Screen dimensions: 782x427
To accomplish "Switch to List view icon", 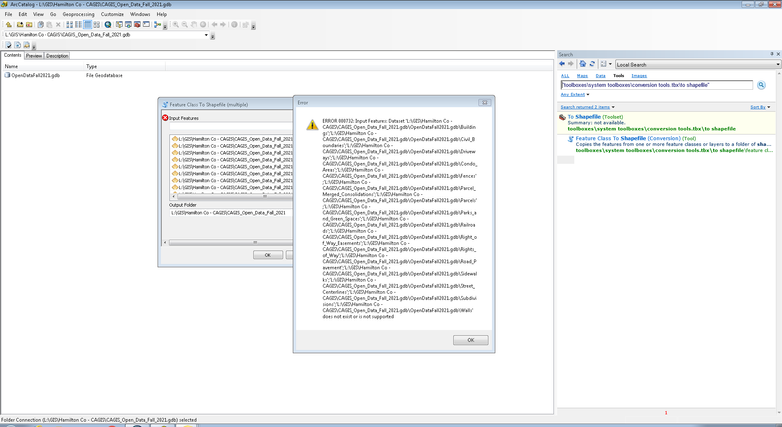I will point(78,24).
